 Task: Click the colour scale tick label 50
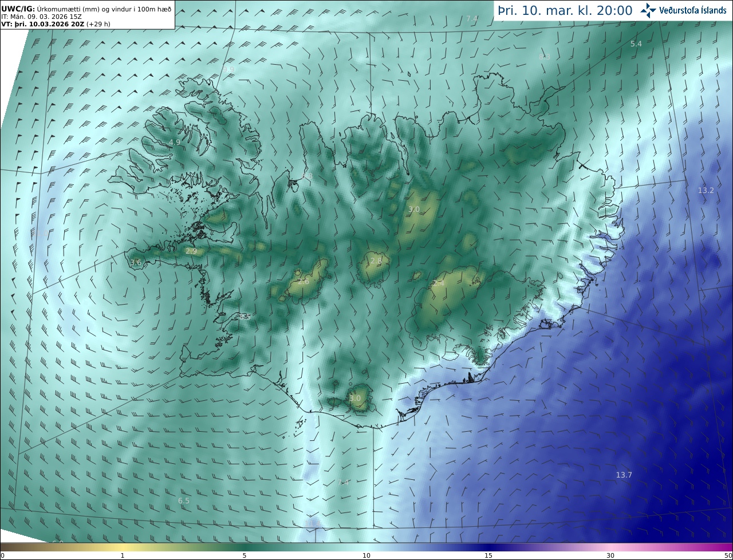[x=728, y=555]
